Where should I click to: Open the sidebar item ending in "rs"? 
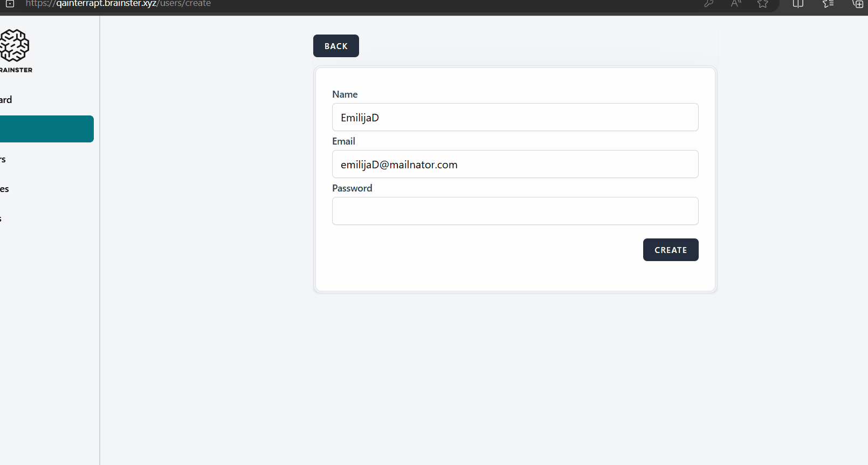click(x=3, y=159)
